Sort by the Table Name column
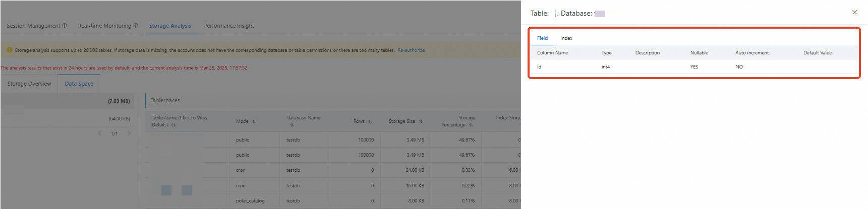This screenshot has height=209, width=868. tap(173, 125)
